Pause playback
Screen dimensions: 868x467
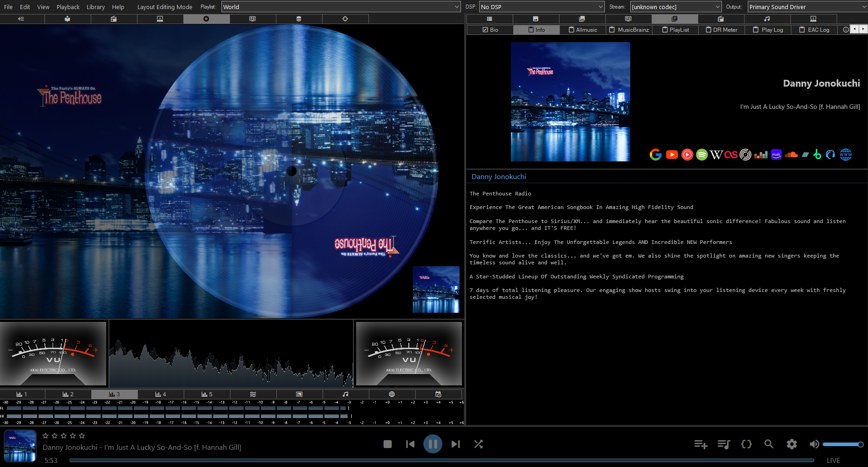point(433,444)
